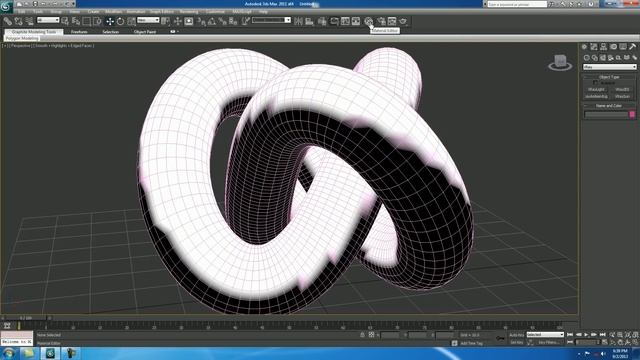Open the Motion command panel

(x=613, y=47)
